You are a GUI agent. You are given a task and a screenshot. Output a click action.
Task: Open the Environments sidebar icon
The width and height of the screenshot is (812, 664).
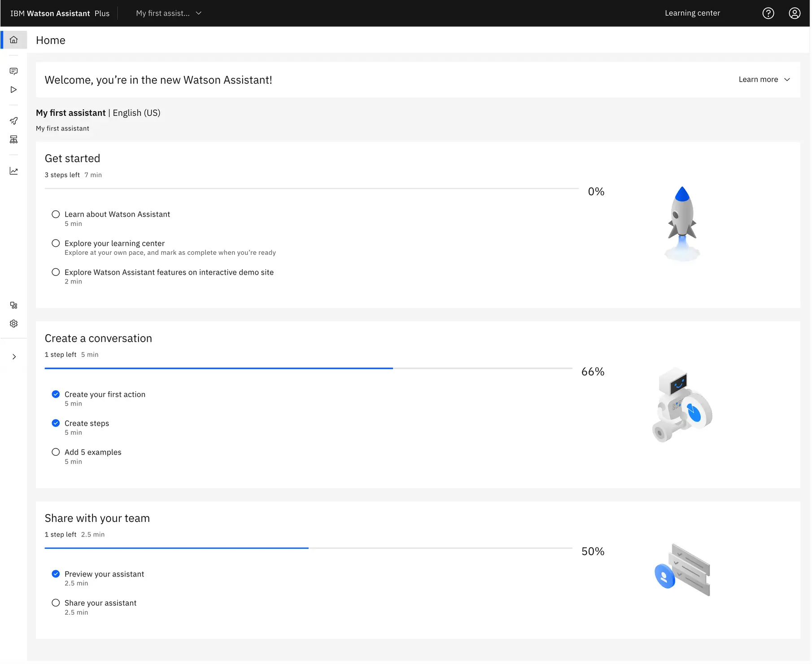[13, 139]
